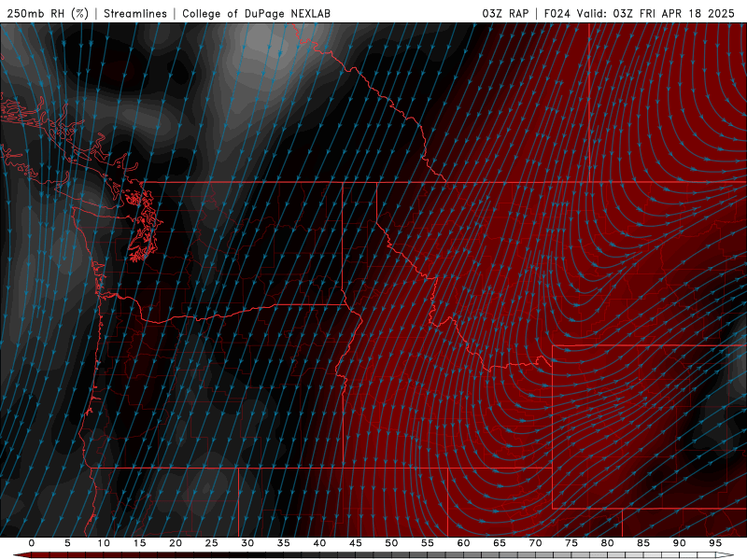Click the '40' label on the color scale
Image resolution: width=747 pixels, height=560 pixels.
point(319,543)
